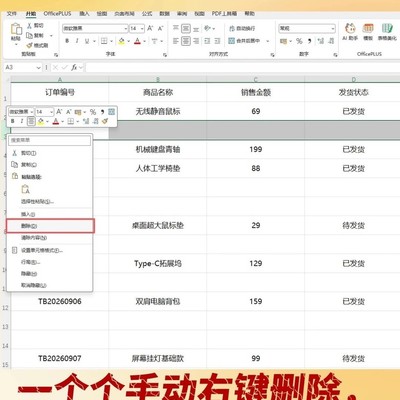Toggle Italic in the ribbon font group
Viewport: 400px width, 400px height.
click(77, 41)
